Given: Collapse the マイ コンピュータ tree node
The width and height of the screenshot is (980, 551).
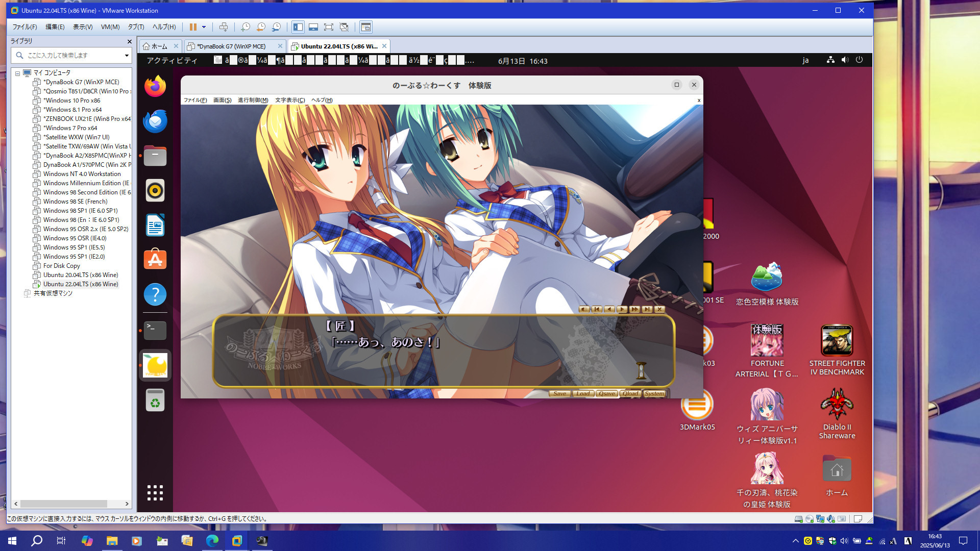Looking at the screenshot, I should click(17, 73).
